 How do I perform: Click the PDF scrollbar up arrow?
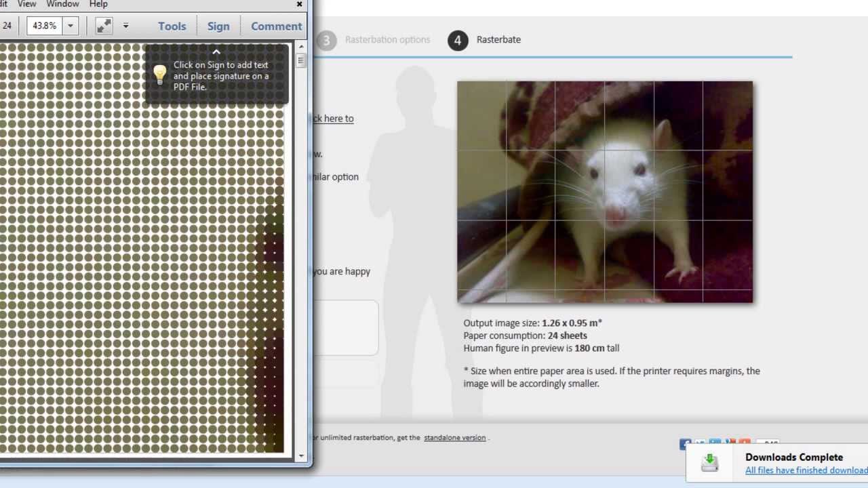pyautogui.click(x=301, y=47)
